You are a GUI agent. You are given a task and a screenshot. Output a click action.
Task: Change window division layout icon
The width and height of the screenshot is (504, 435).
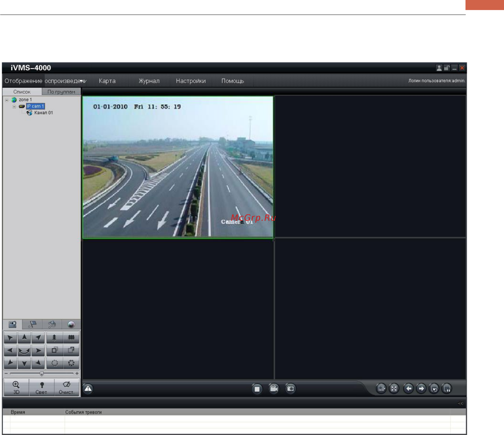click(x=381, y=388)
